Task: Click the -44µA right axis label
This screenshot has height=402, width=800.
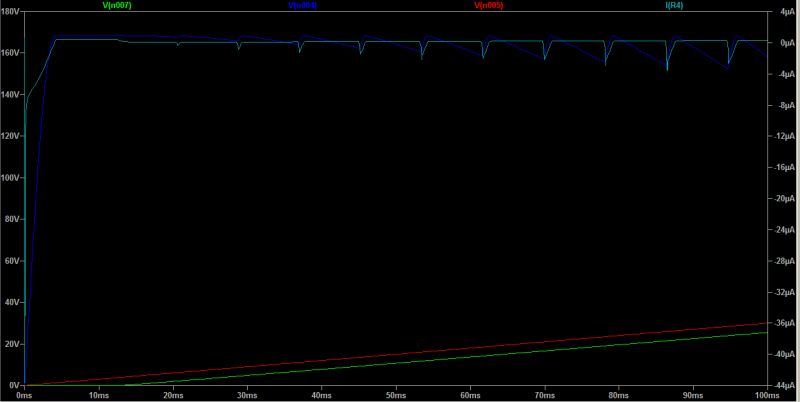Action: 785,385
